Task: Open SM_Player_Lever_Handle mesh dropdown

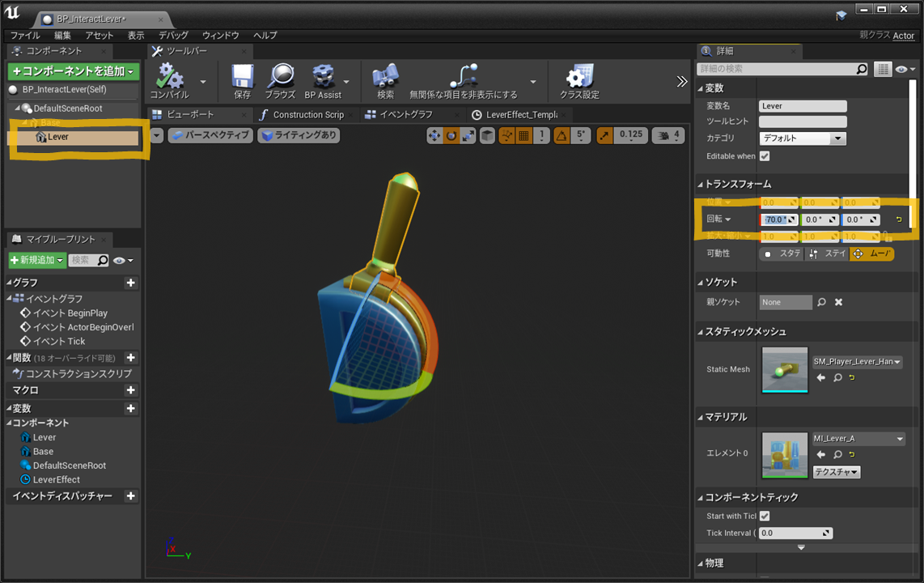Action: point(858,361)
